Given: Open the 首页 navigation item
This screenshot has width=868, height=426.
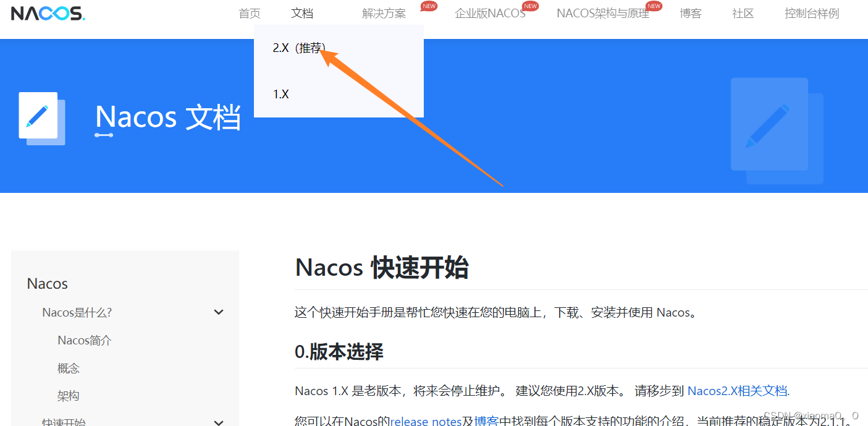Looking at the screenshot, I should pyautogui.click(x=250, y=13).
